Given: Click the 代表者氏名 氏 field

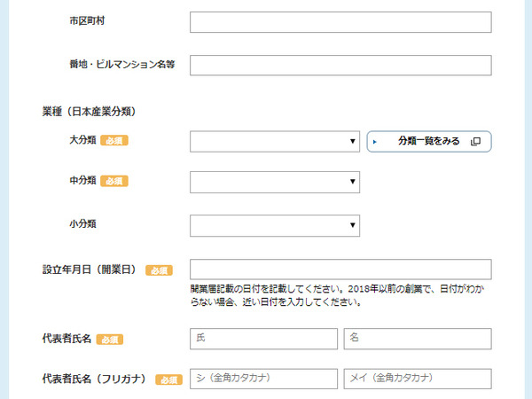Looking at the screenshot, I should pos(263,339).
